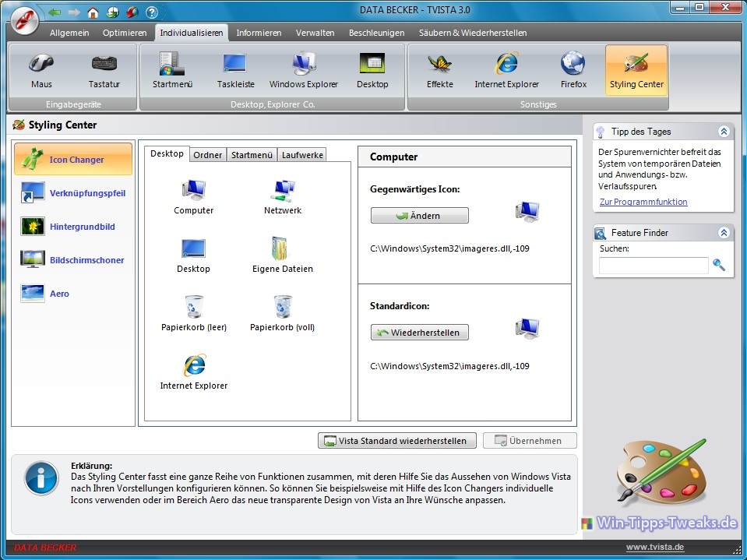Select the Desktop tab in Icon Changer
747x560 pixels.
click(167, 153)
